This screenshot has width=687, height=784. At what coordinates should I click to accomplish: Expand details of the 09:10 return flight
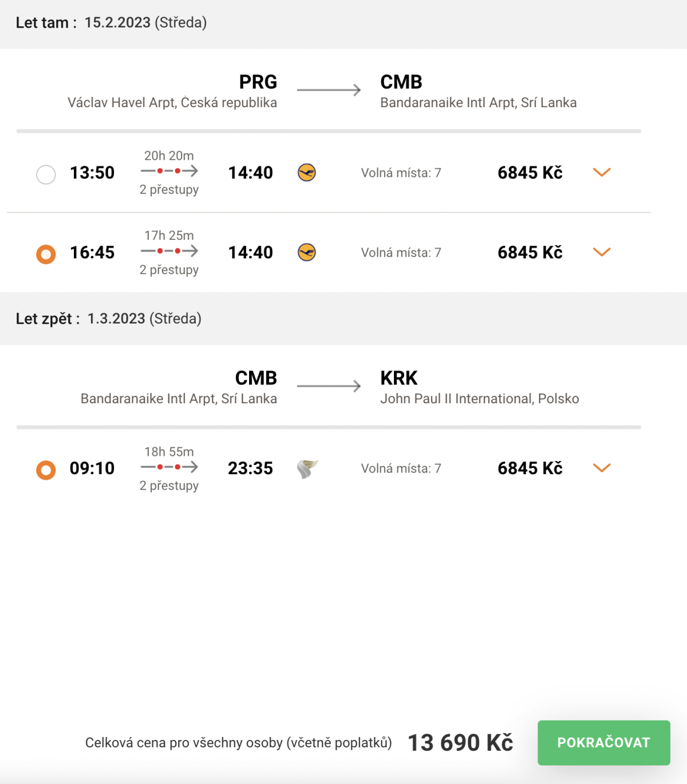tap(602, 468)
